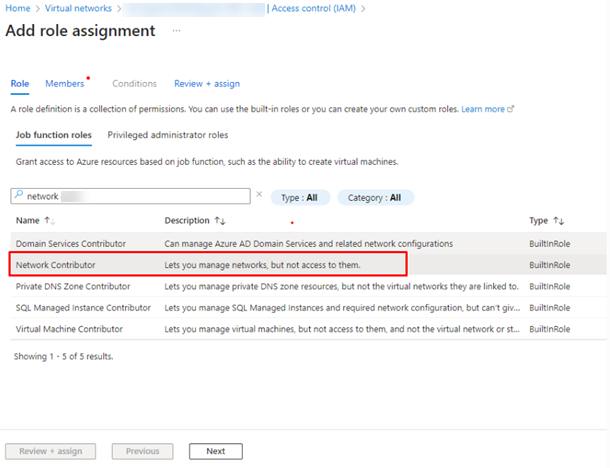Follow the Learn more link
This screenshot has height=468, width=610.
(x=483, y=108)
